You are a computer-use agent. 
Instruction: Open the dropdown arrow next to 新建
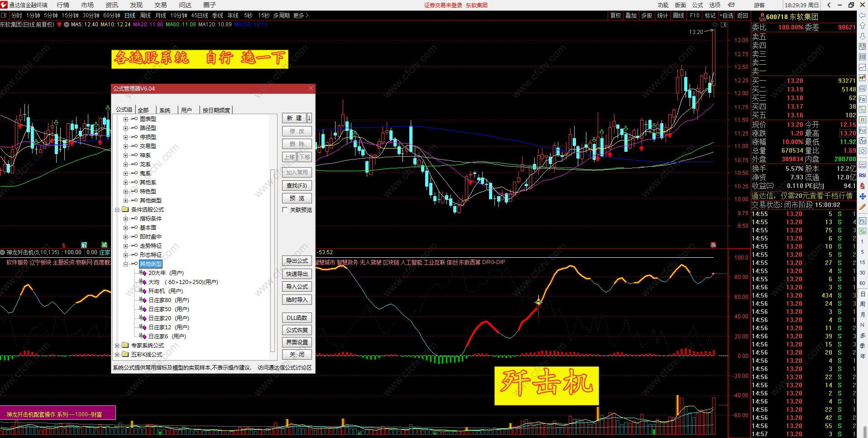(x=309, y=118)
